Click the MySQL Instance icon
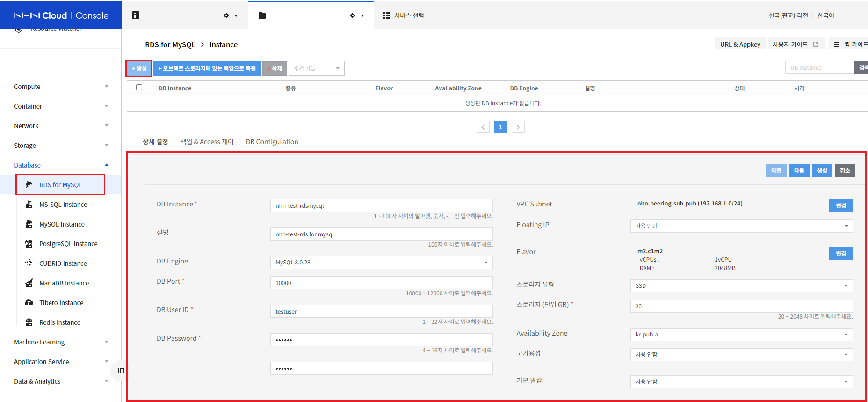Viewport: 868px width, 402px height. click(29, 224)
